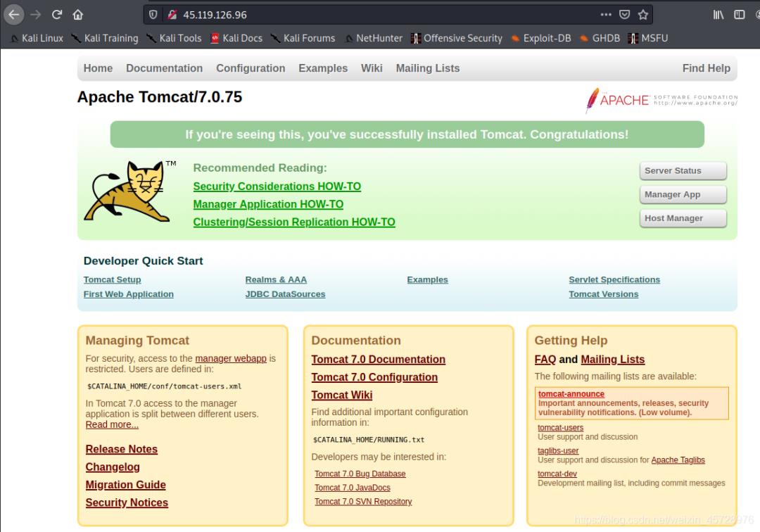Open the NetHunter bookmark
This screenshot has width=760, height=532.
(x=374, y=38)
